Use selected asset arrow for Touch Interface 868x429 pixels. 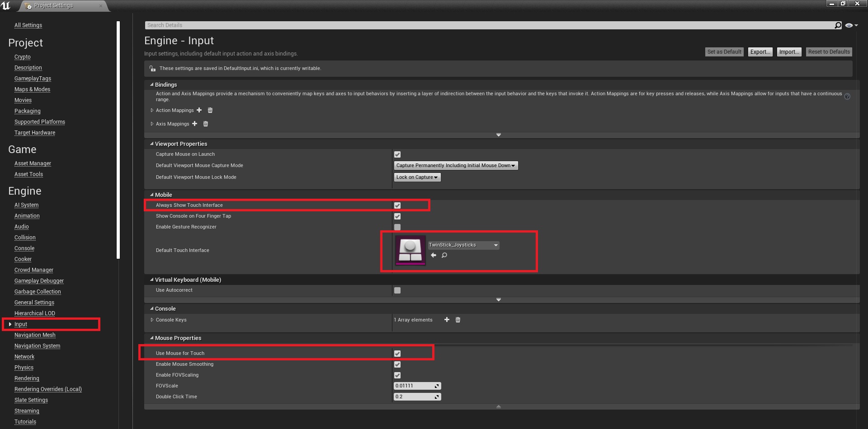[434, 256]
